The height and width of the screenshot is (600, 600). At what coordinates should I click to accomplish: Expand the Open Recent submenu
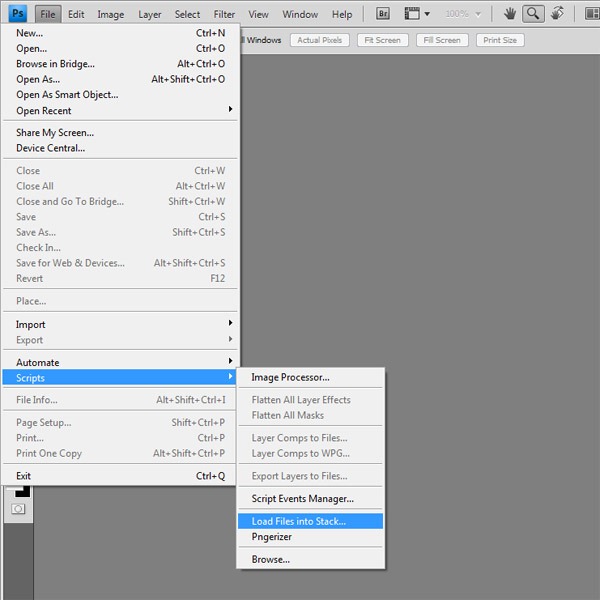pos(120,111)
